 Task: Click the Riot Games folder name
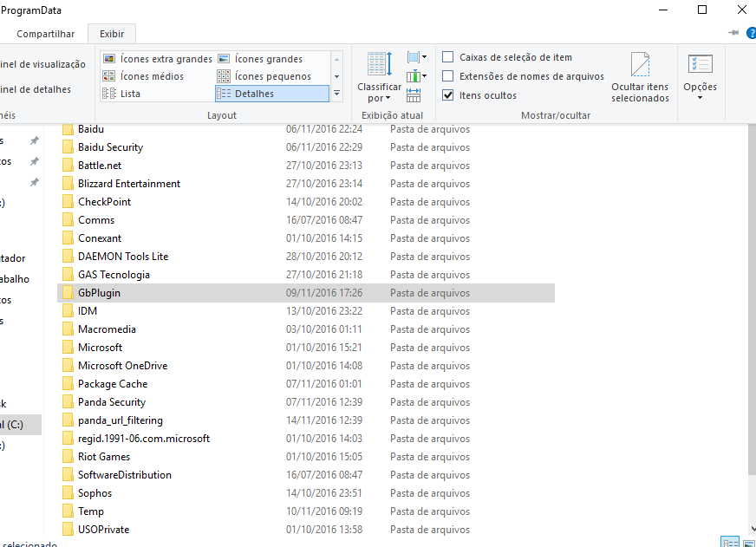[x=104, y=457]
